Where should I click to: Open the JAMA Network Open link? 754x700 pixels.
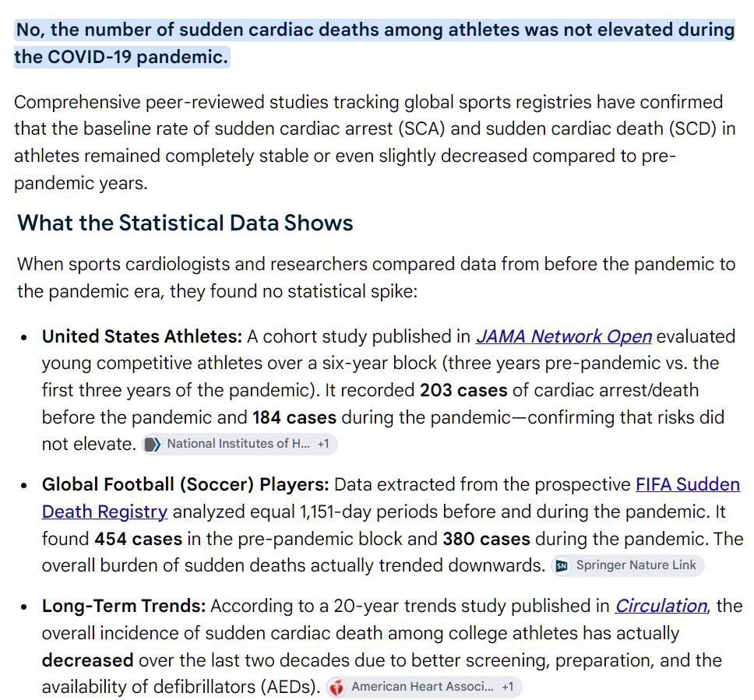(564, 336)
